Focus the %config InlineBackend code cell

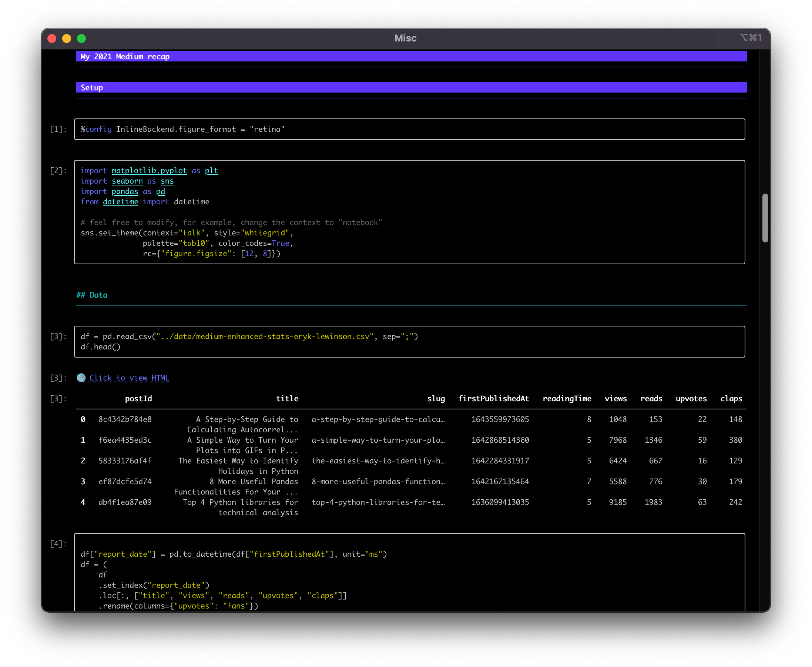point(409,129)
